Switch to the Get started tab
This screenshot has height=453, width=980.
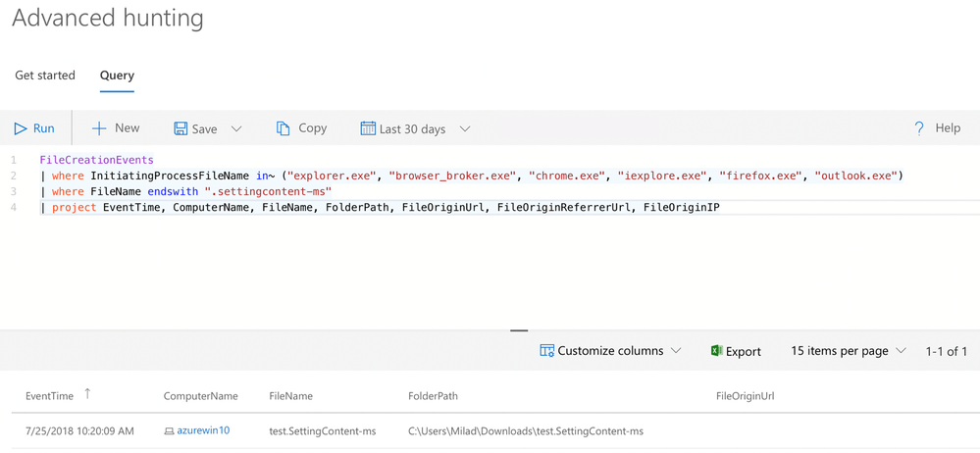(x=45, y=75)
